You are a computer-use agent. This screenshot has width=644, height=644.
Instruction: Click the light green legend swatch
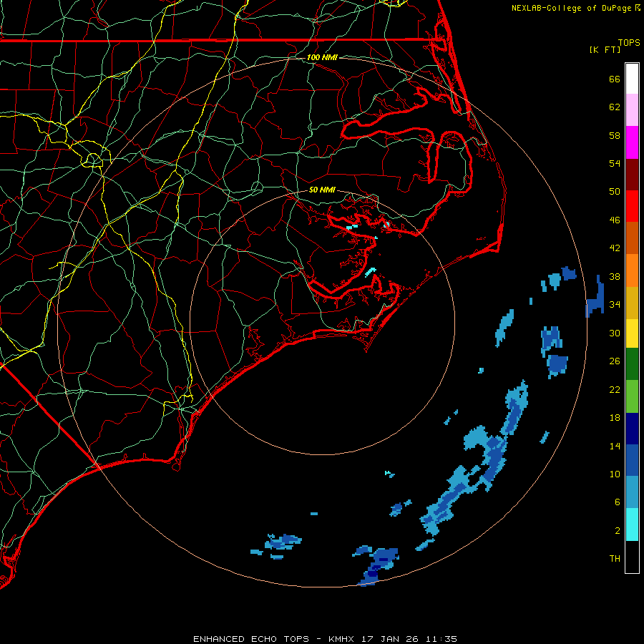632,396
